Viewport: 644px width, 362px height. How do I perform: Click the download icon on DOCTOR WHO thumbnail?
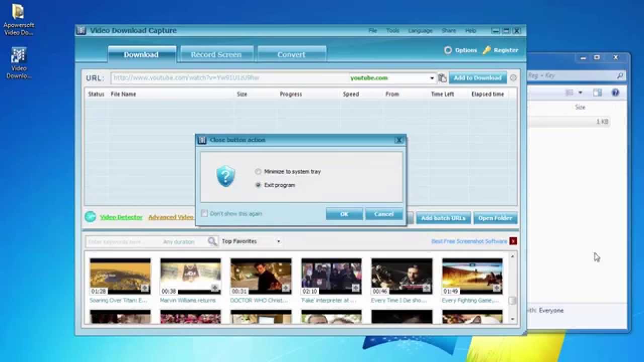click(x=285, y=288)
